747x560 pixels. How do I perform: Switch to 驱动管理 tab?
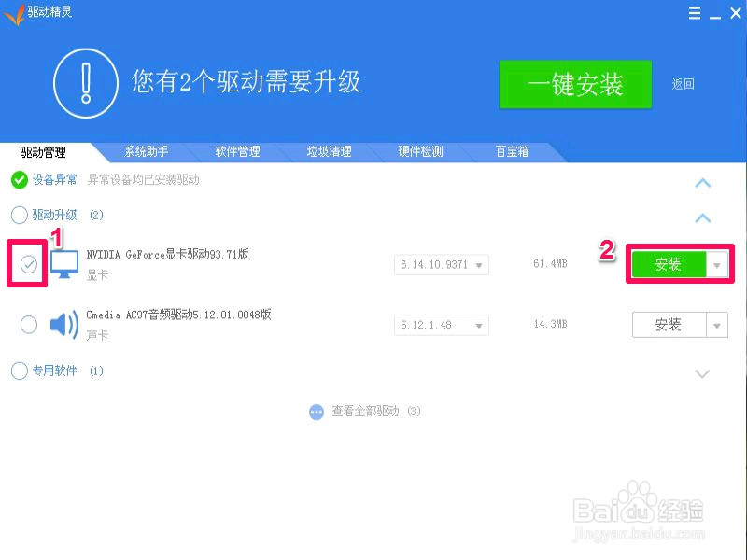tap(43, 152)
